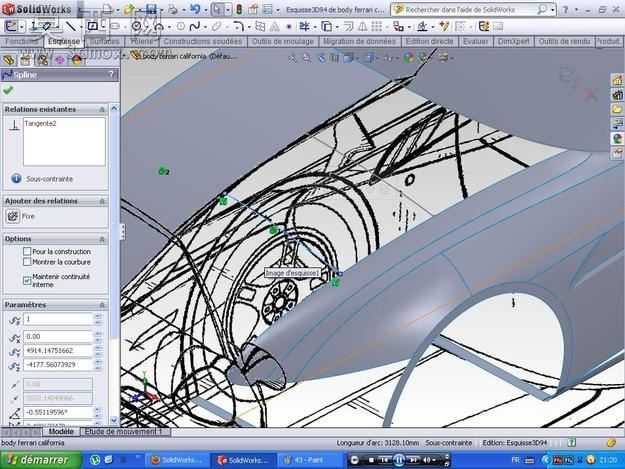Click the New document icon

(x=106, y=9)
